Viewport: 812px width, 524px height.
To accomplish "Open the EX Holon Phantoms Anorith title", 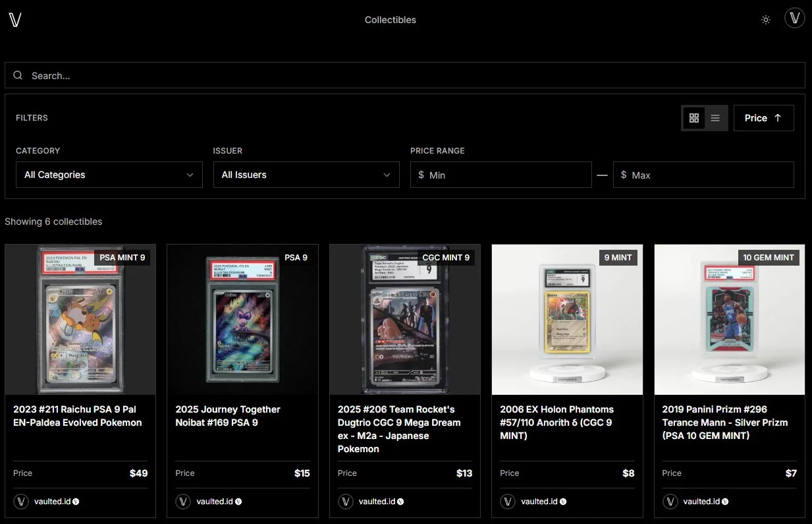I will [556, 422].
